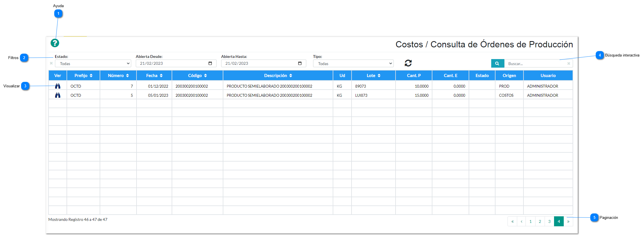Click the Cant. E column header
The image size is (644, 236).
tap(451, 76)
